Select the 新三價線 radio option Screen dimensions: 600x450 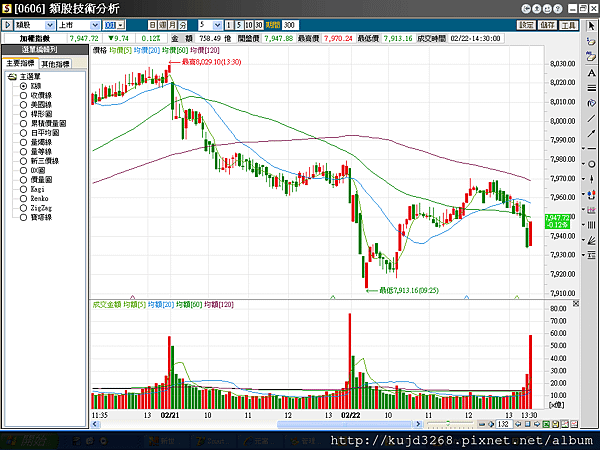click(23, 161)
